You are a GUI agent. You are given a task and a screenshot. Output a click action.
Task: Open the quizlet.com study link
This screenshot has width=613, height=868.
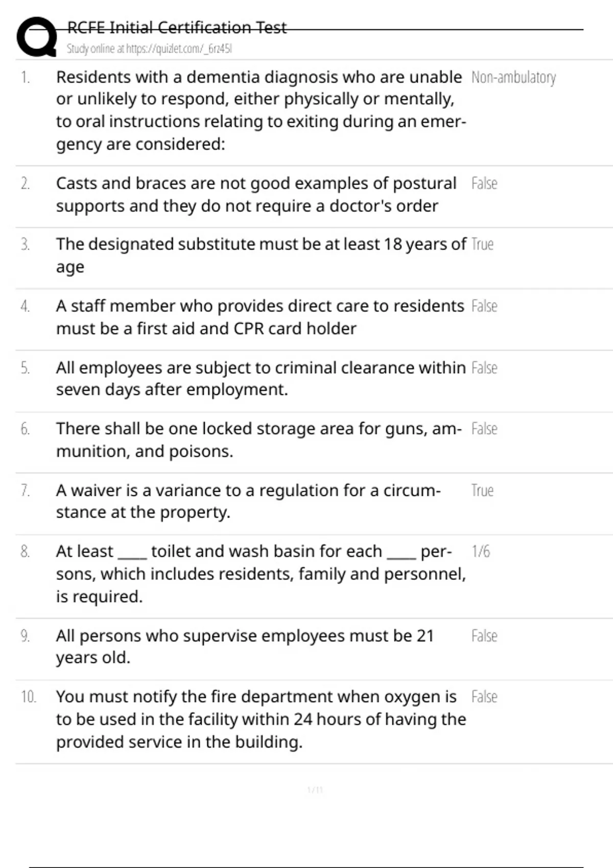tap(149, 49)
